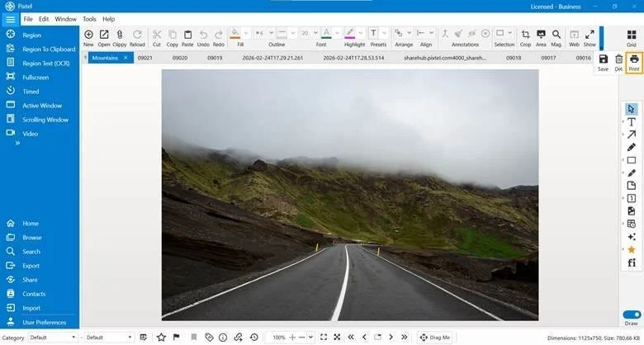
Task: Go to next image with the right chevron
Action: click(x=391, y=338)
